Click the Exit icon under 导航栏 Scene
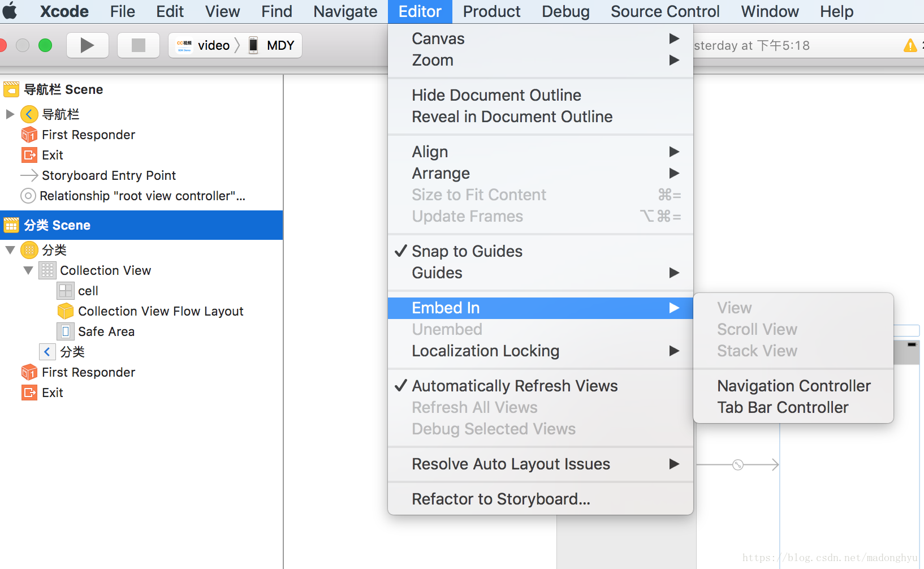 coord(29,155)
